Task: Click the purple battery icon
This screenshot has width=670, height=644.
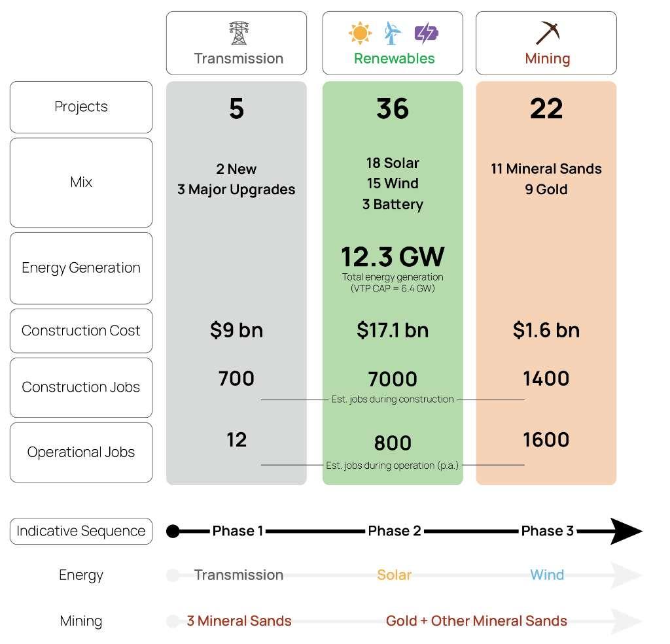Action: click(x=426, y=33)
